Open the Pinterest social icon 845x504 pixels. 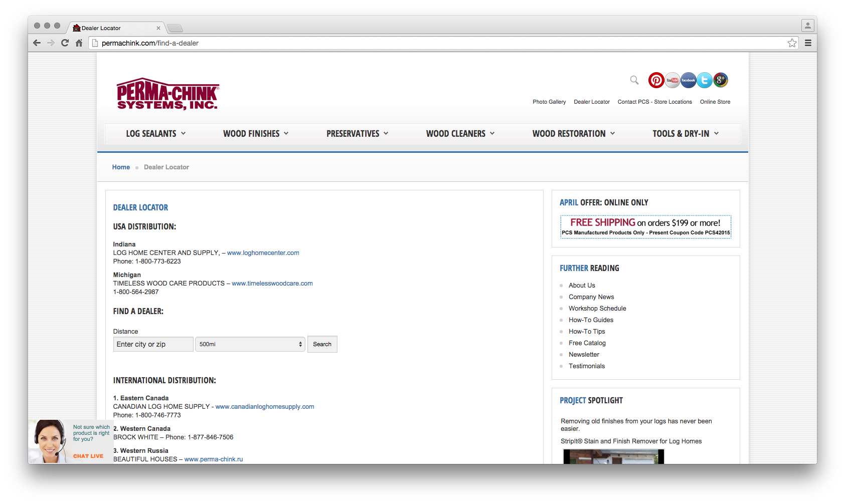pos(656,80)
